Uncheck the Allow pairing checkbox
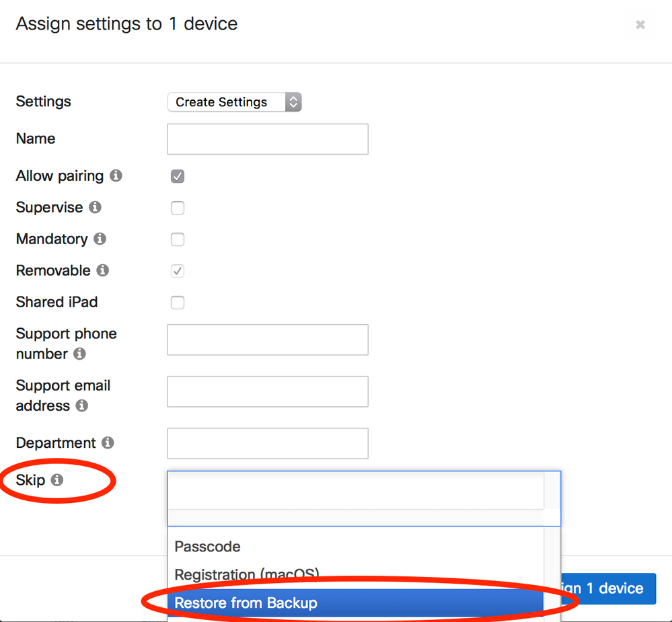Screen dimensions: 672x622 pyautogui.click(x=178, y=177)
